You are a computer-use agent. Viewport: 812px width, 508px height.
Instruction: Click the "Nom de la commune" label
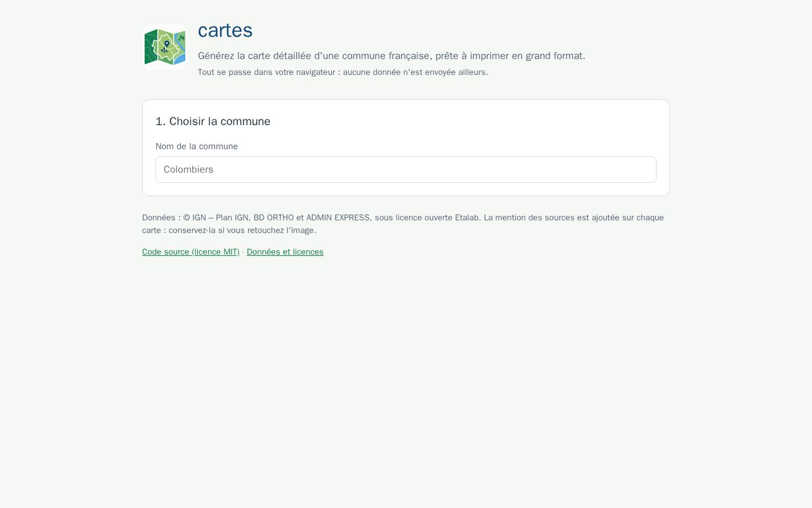[197, 146]
